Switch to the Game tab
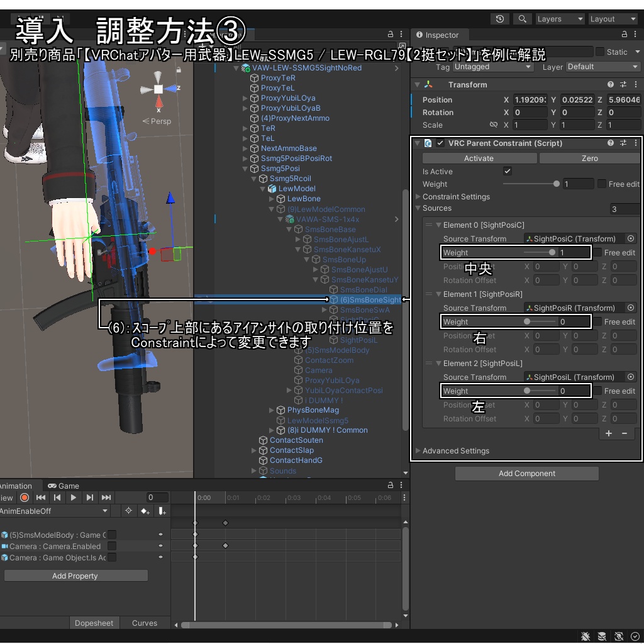644x644 pixels. [64, 486]
